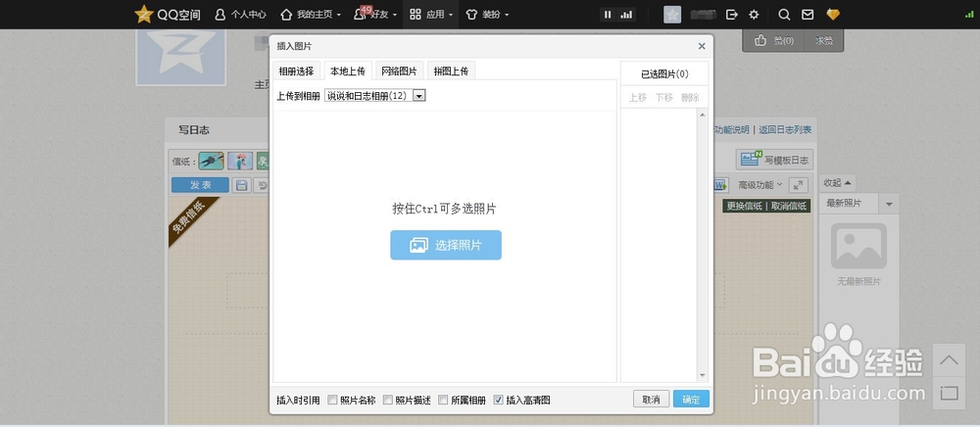Image resolution: width=980 pixels, height=427 pixels.
Task: Click the blue 发表 publish button
Action: click(x=200, y=185)
